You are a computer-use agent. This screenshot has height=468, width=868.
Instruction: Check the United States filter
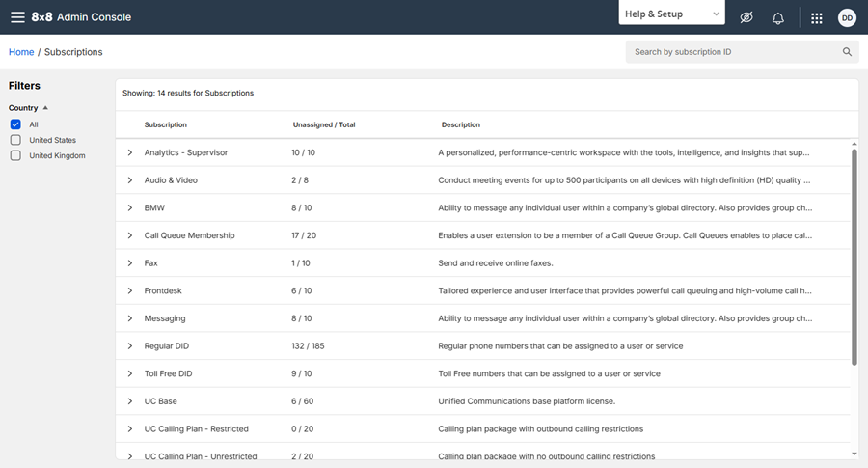click(15, 140)
